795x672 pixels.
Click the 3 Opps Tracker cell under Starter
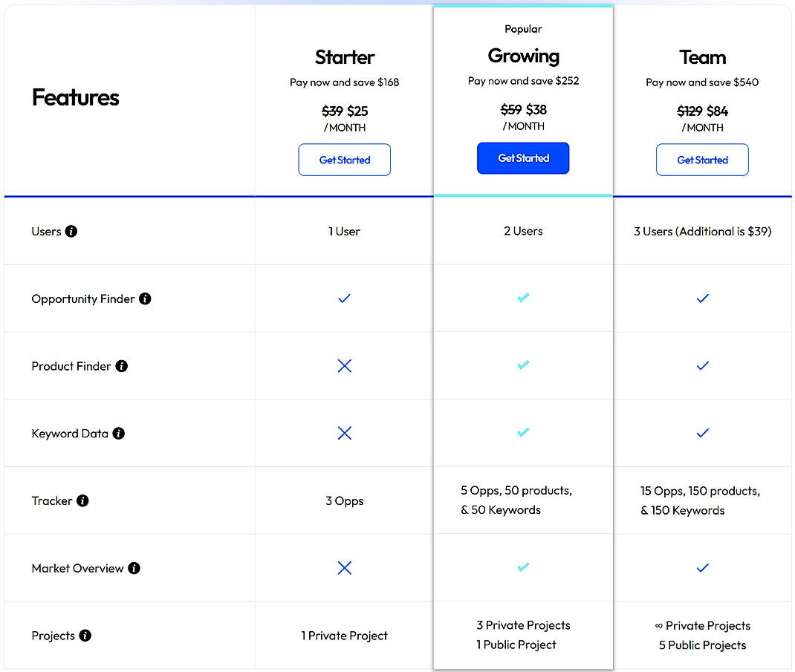pyautogui.click(x=344, y=500)
